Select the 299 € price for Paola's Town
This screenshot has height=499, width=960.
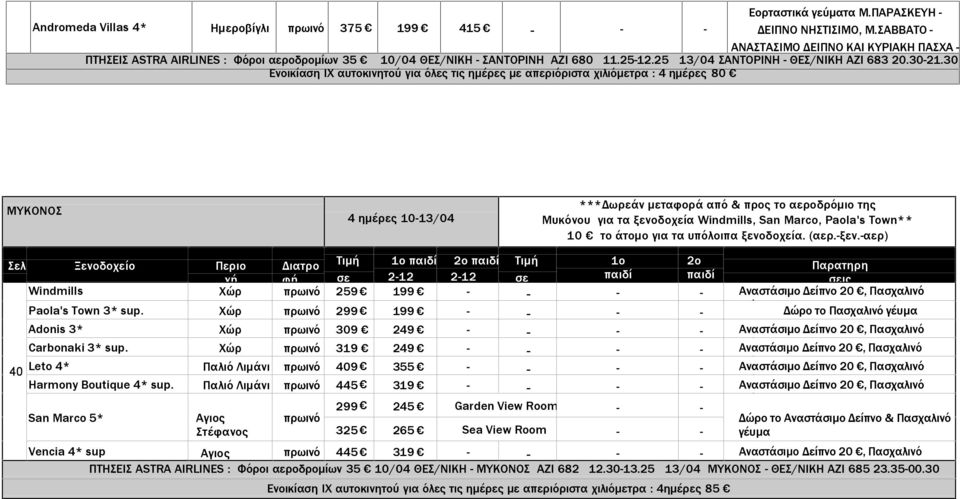click(351, 310)
